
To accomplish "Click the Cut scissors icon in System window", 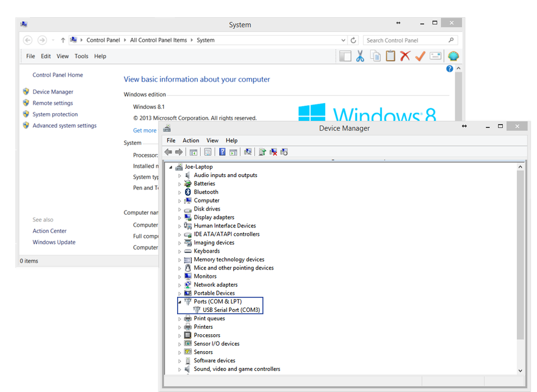I will tap(360, 56).
